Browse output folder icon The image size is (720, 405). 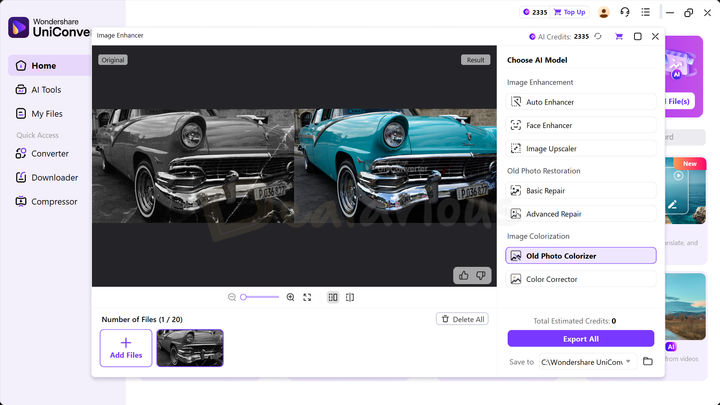647,361
